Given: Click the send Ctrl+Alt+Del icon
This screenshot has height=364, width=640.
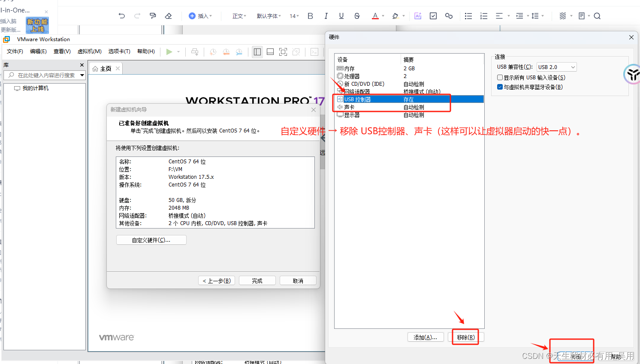Looking at the screenshot, I should (x=195, y=52).
